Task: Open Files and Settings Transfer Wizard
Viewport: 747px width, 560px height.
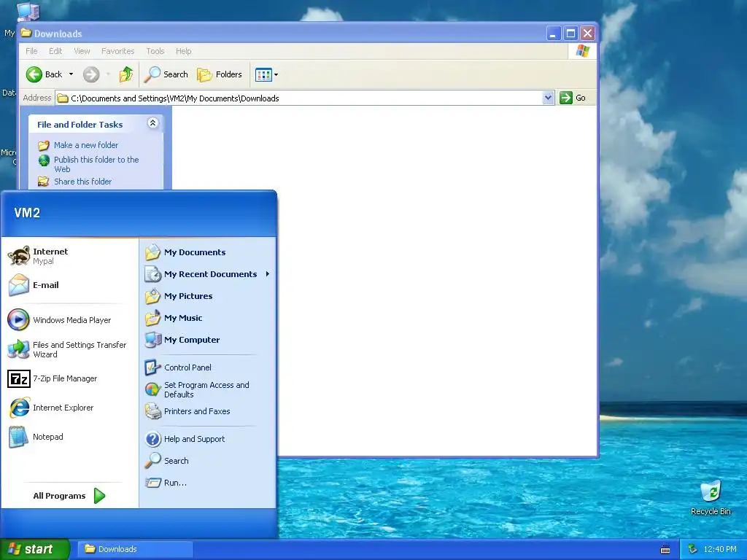Action: [x=70, y=349]
